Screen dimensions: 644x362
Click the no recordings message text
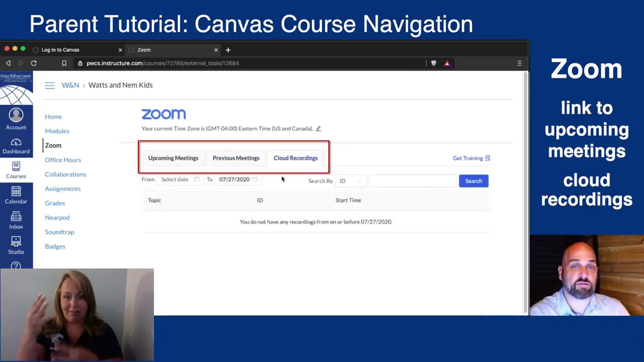pos(316,222)
